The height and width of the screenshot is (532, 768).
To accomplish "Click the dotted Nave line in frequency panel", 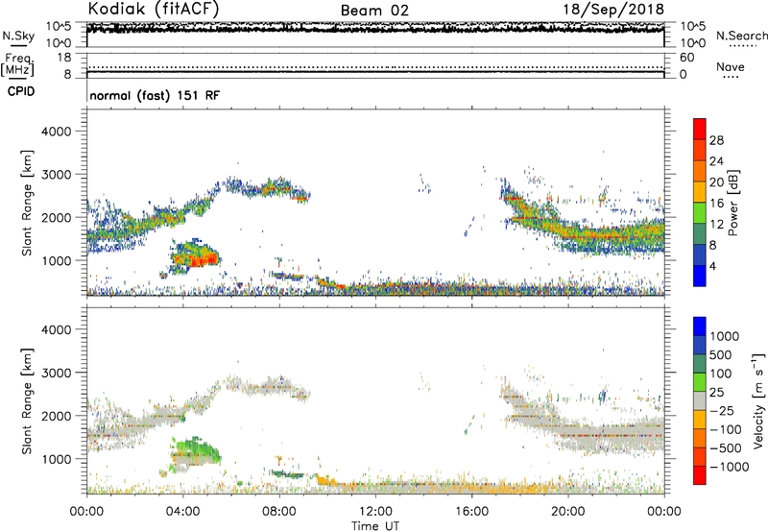I will (375, 67).
